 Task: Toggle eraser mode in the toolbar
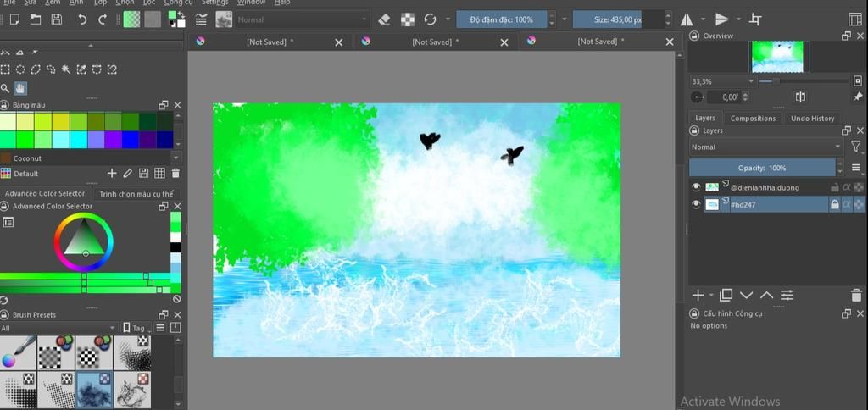pos(384,20)
